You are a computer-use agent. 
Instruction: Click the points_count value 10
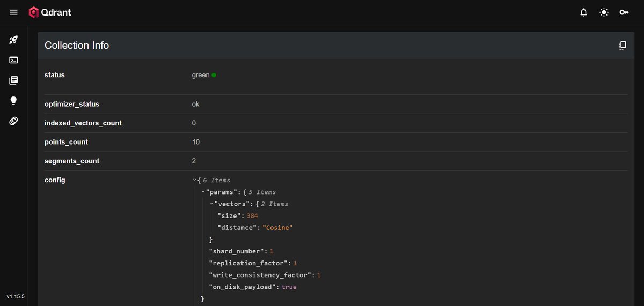pos(196,142)
